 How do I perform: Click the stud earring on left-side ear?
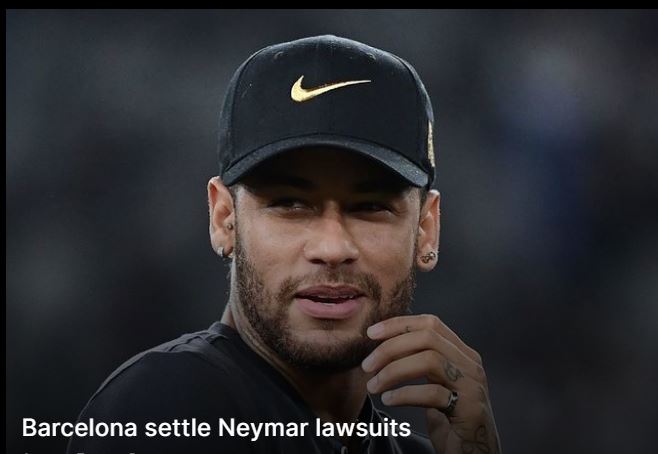[230, 227]
